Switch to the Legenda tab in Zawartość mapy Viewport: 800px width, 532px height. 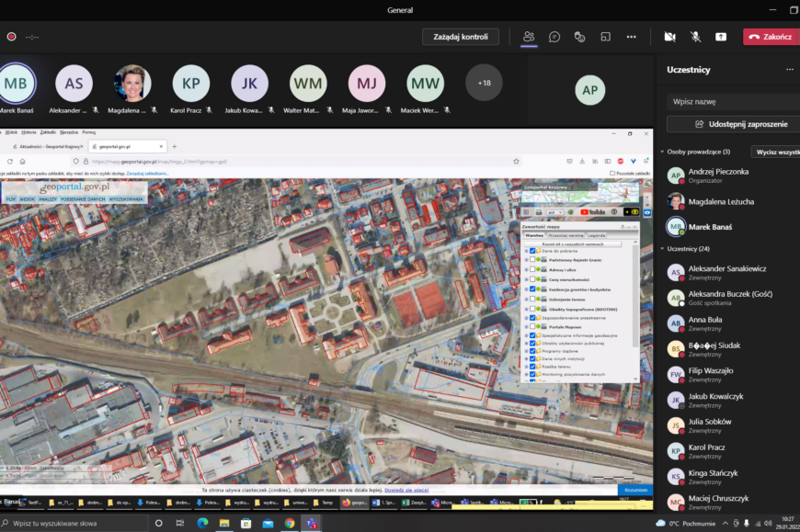point(597,235)
